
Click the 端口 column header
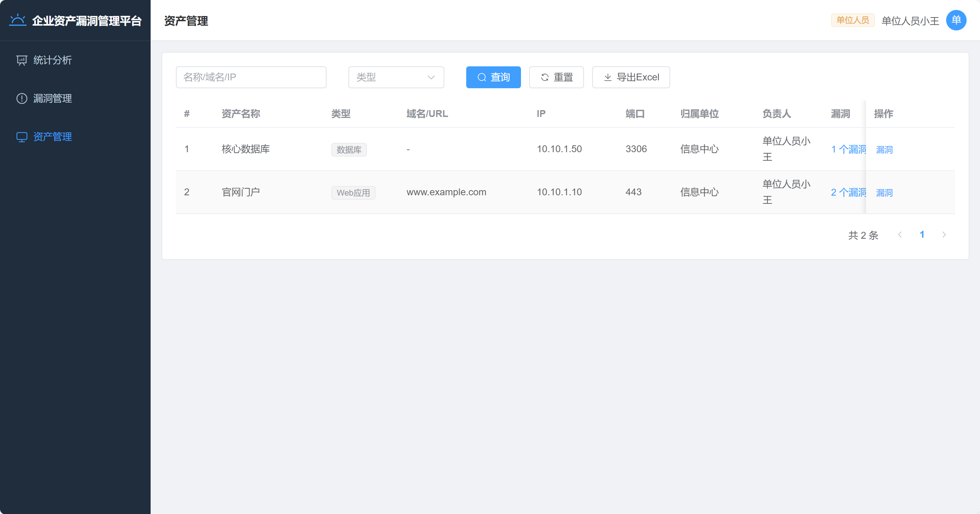pyautogui.click(x=635, y=114)
